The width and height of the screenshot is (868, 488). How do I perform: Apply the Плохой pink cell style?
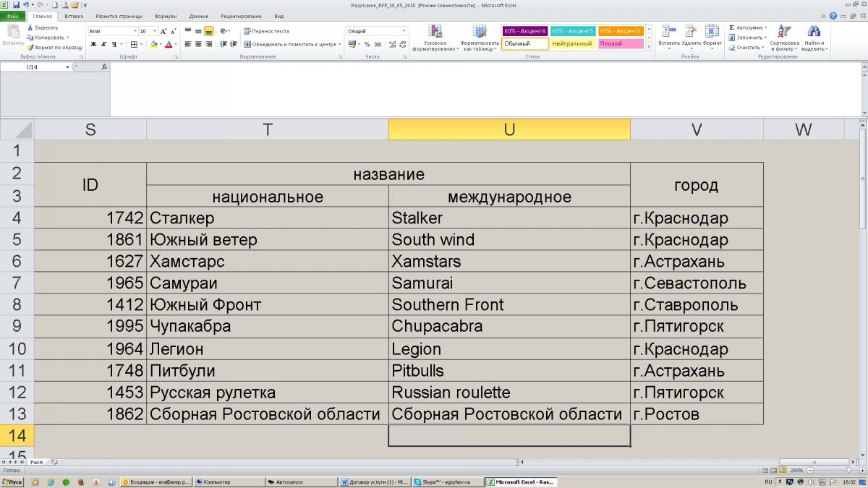[x=621, y=44]
